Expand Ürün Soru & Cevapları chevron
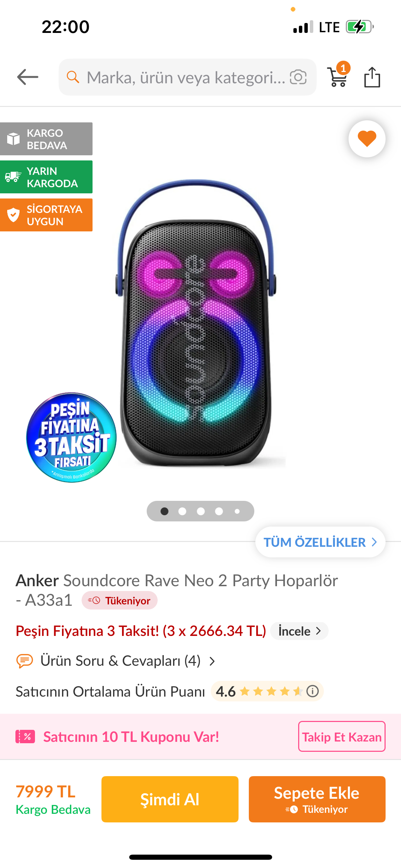Viewport: 401px width, 868px height. point(212,661)
